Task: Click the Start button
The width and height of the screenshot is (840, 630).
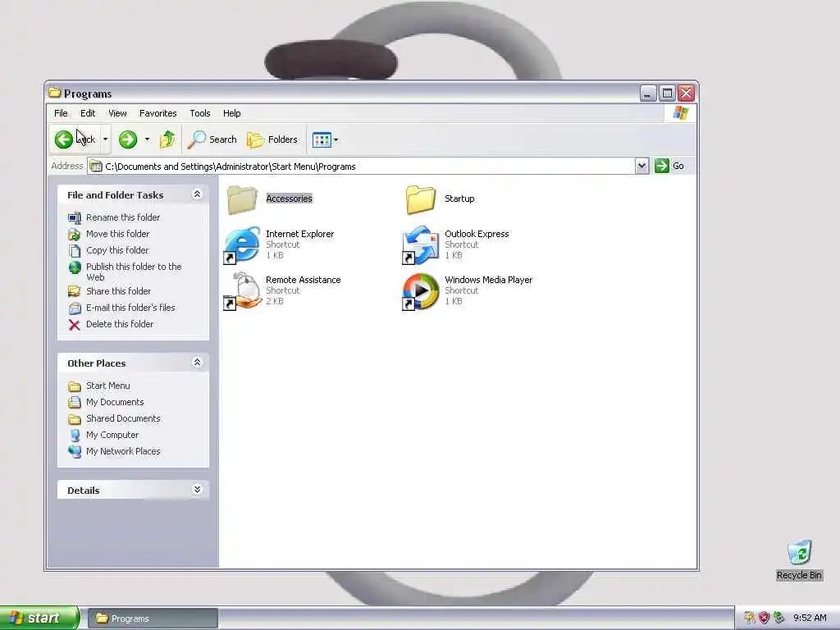Action: 39,618
